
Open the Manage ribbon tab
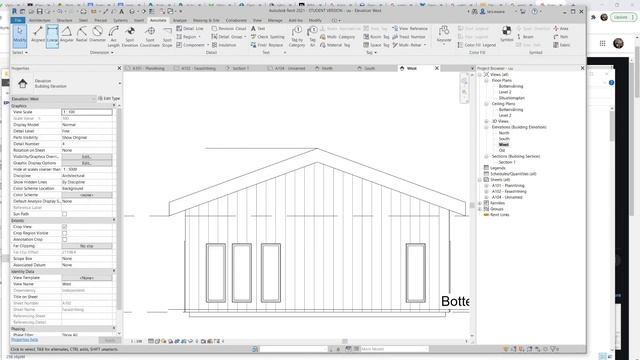coord(275,20)
